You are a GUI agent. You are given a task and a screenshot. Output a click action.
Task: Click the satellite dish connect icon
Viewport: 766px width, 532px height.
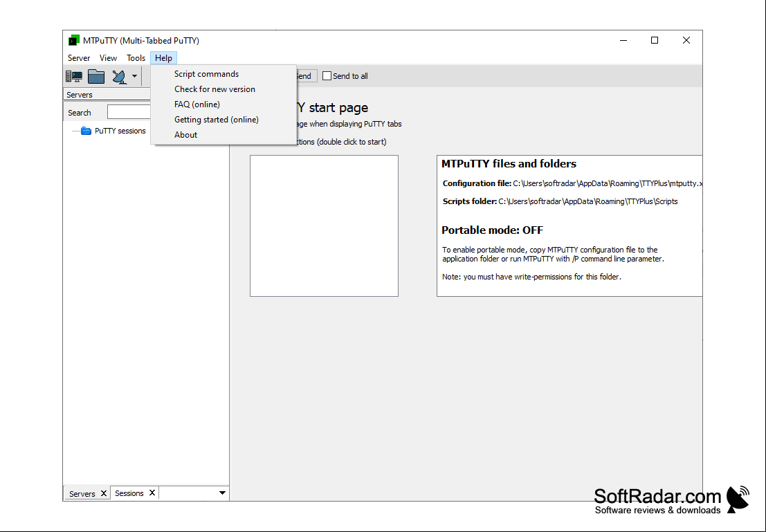(x=119, y=77)
